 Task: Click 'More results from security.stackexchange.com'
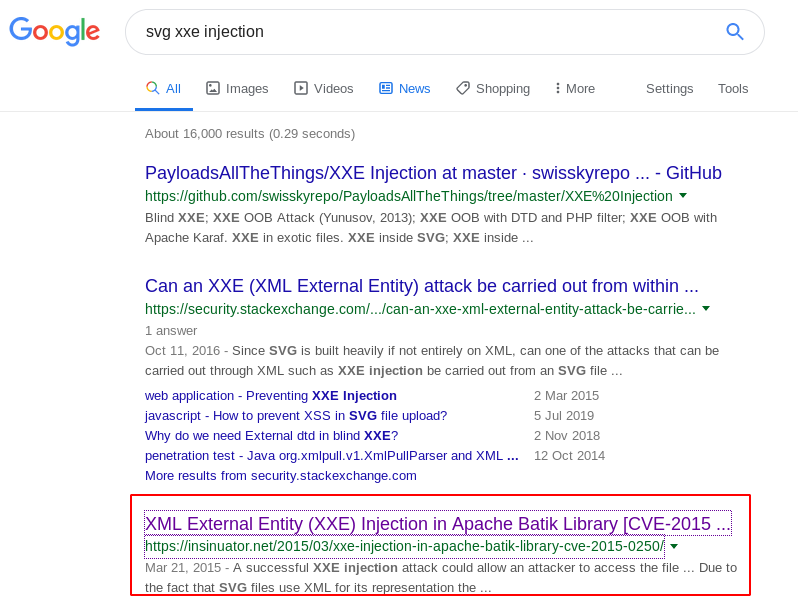point(280,476)
